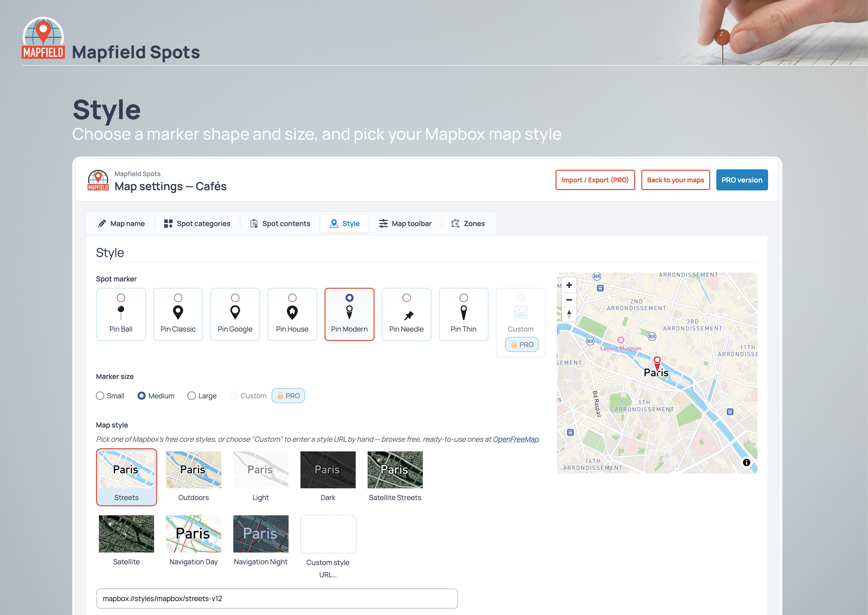Viewport: 868px width, 615px height.
Task: Select the Navigation Day style thumbnail
Action: coord(194,534)
